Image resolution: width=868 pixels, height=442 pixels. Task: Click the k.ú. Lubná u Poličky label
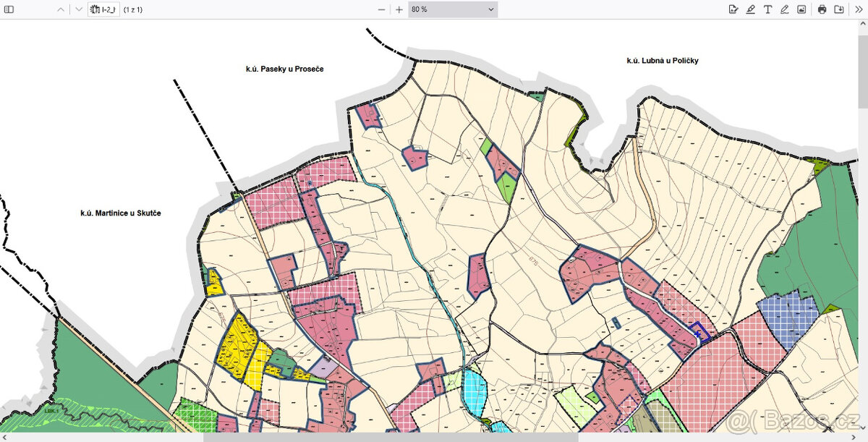[x=663, y=61]
